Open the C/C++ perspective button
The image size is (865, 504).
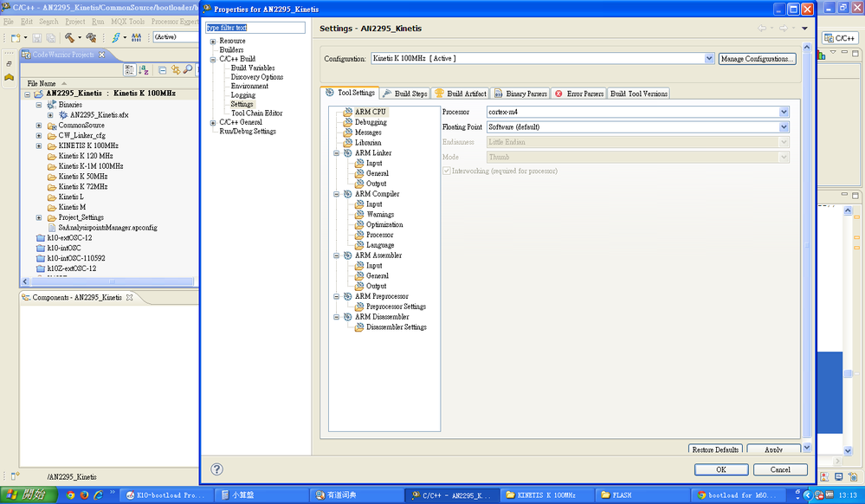(x=840, y=38)
